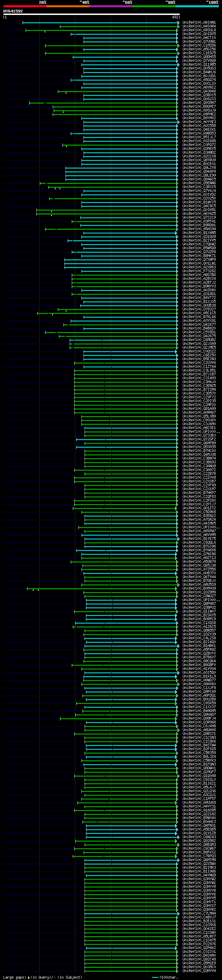This screenshot has height=980, width=222.
Task: Click the green alignment bar of UniRef100_Q9SMH7
Action: [104, 103]
